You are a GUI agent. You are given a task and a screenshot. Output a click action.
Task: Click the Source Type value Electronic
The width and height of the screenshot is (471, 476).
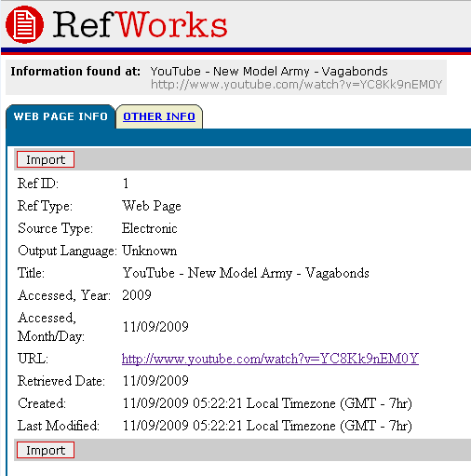pyautogui.click(x=150, y=228)
